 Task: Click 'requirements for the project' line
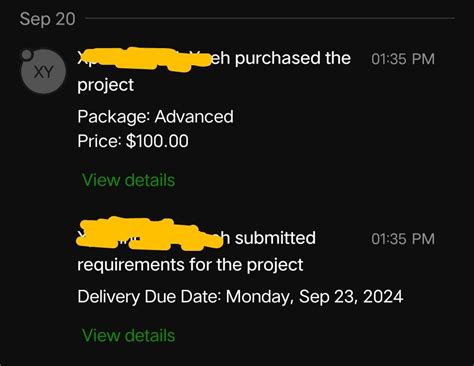190,265
